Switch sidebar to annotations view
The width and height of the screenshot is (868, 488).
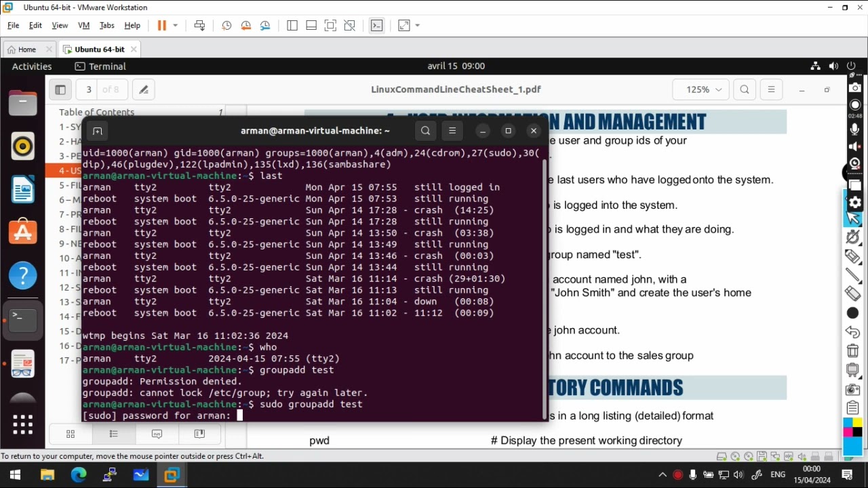[157, 434]
